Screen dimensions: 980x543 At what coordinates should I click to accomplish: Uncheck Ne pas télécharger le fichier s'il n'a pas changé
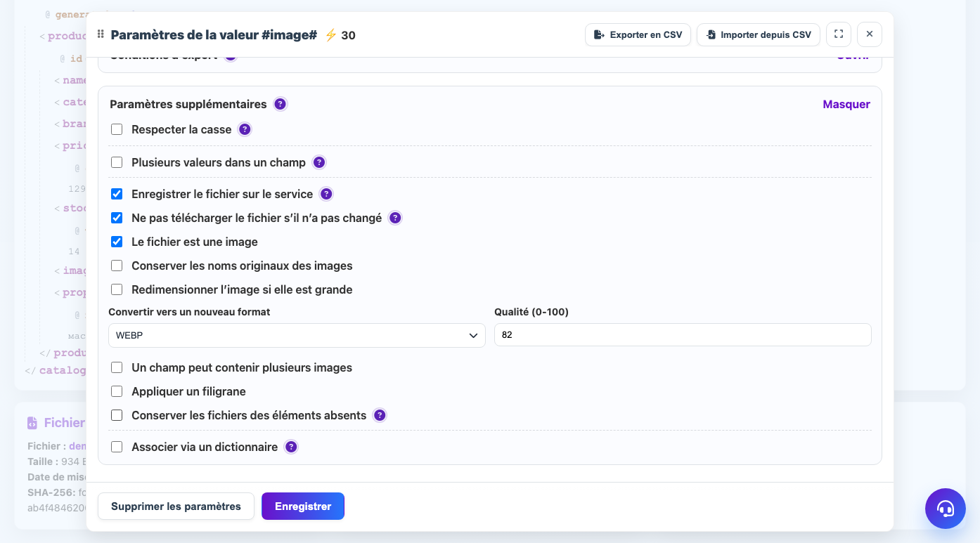click(x=117, y=218)
